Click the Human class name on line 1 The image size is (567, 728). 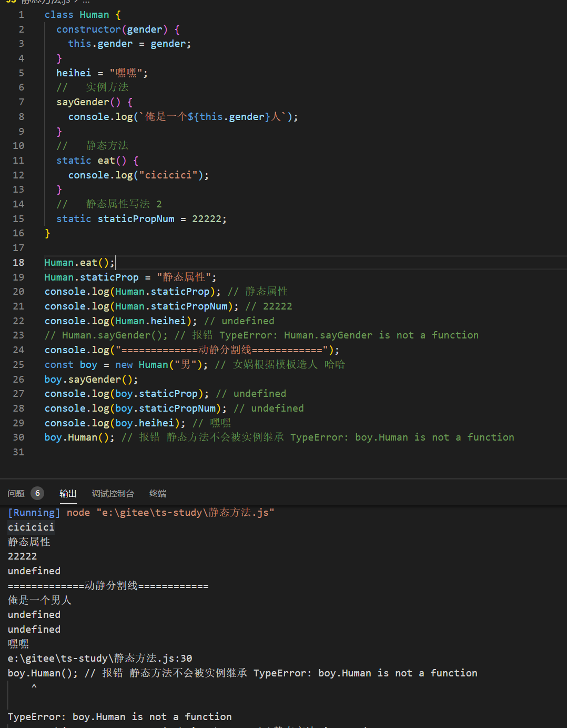click(94, 15)
